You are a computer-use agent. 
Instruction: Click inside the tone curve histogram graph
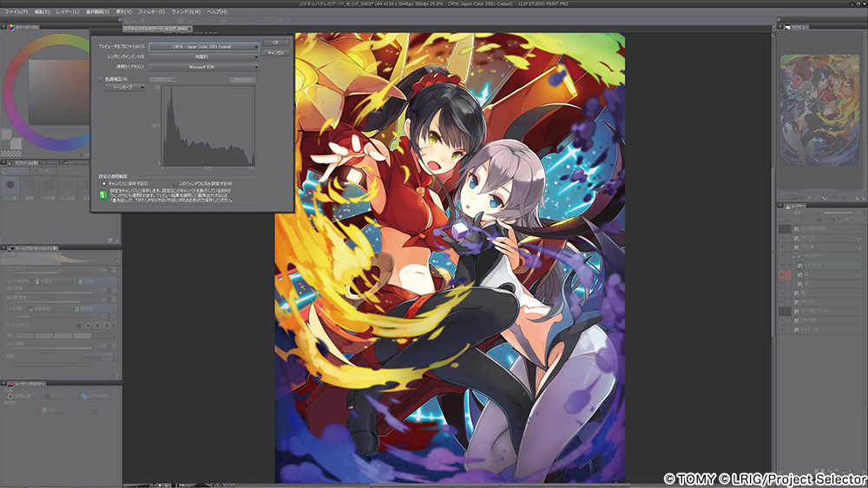[208, 126]
